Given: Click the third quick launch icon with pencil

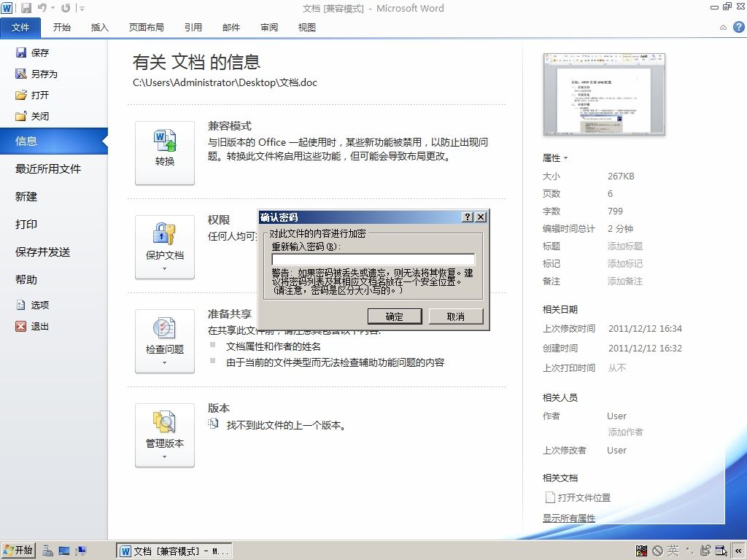Looking at the screenshot, I should (x=81, y=551).
